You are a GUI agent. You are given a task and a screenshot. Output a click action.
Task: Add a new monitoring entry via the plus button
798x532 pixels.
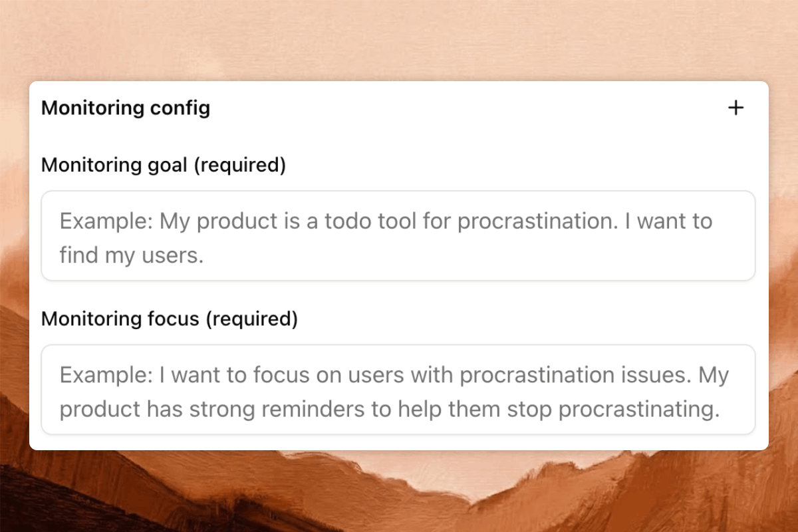(736, 107)
